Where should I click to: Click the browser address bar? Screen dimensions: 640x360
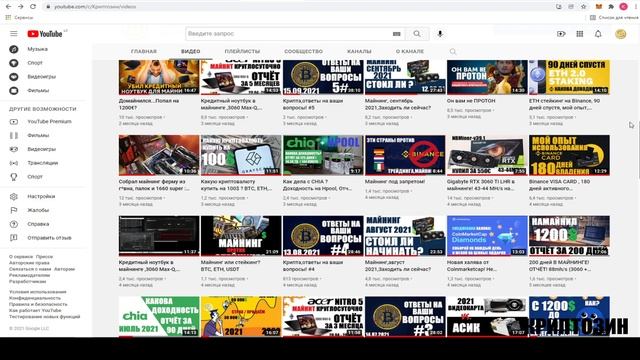coord(298,7)
